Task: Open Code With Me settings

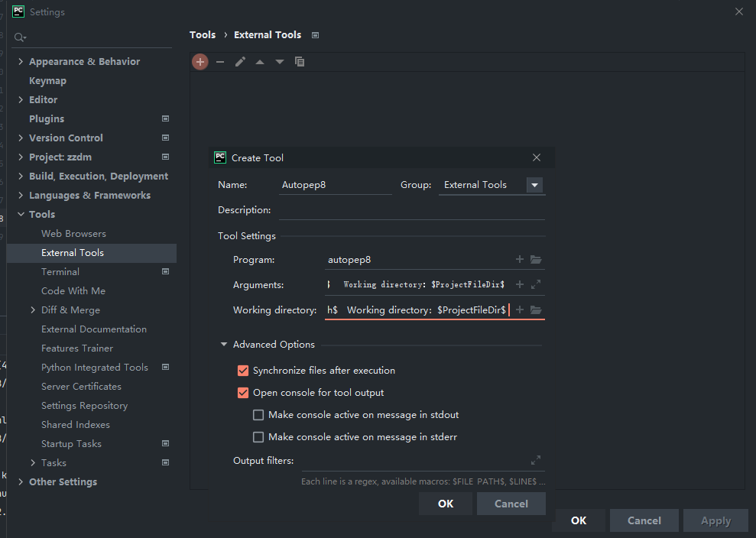Action: click(73, 291)
